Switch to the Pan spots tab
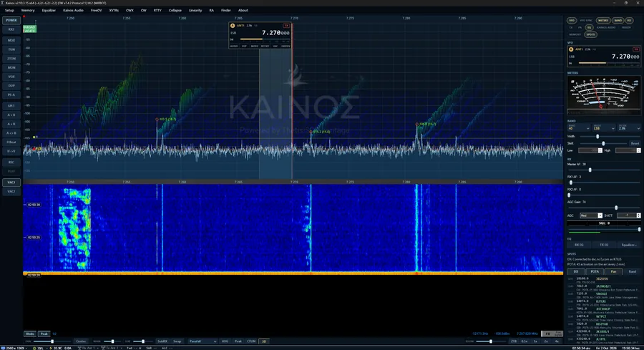 click(x=613, y=271)
